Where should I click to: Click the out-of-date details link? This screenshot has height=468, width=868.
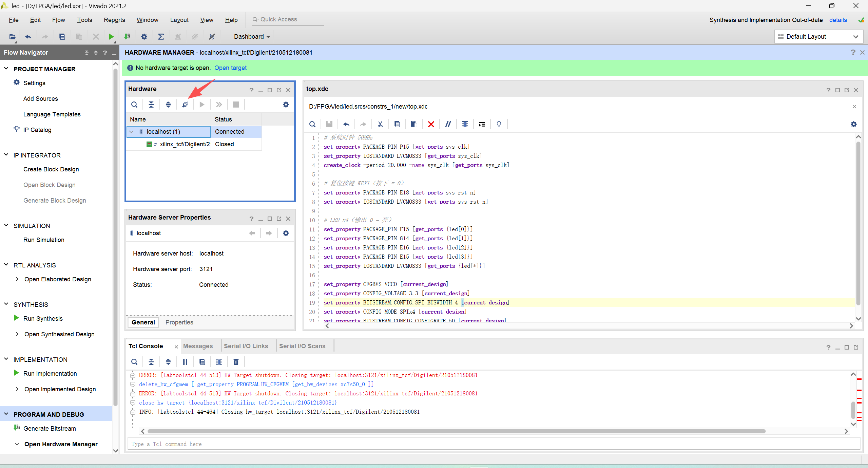point(838,20)
